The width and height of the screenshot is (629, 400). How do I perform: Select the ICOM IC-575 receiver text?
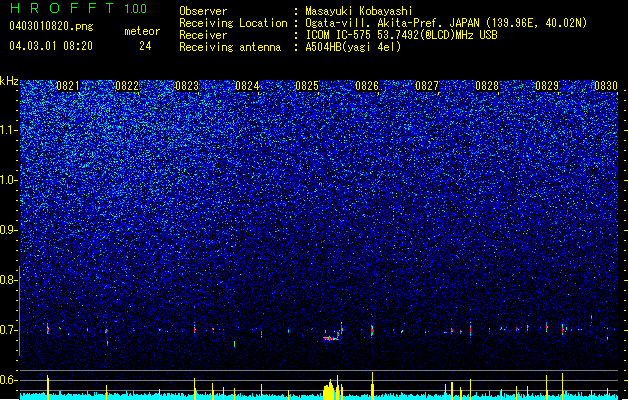coord(401,35)
